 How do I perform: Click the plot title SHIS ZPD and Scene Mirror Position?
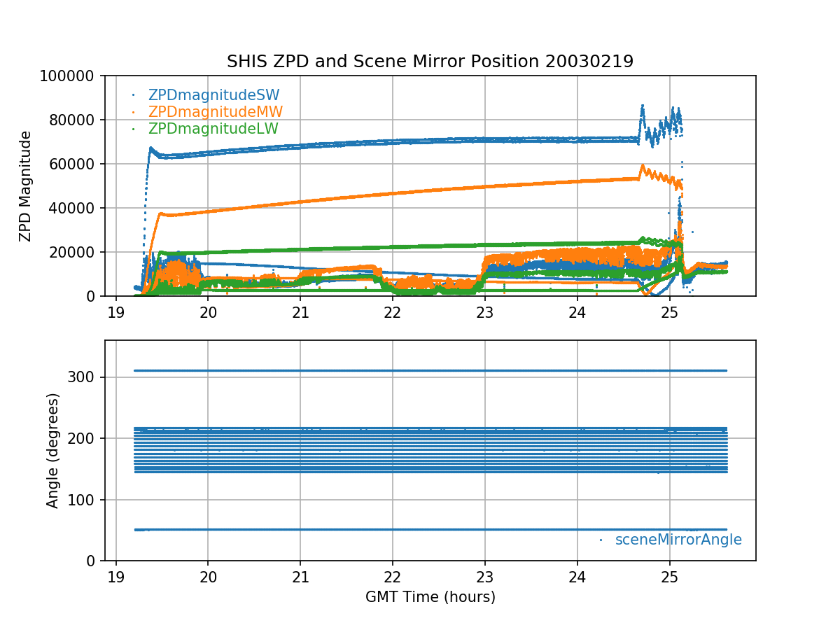point(430,62)
